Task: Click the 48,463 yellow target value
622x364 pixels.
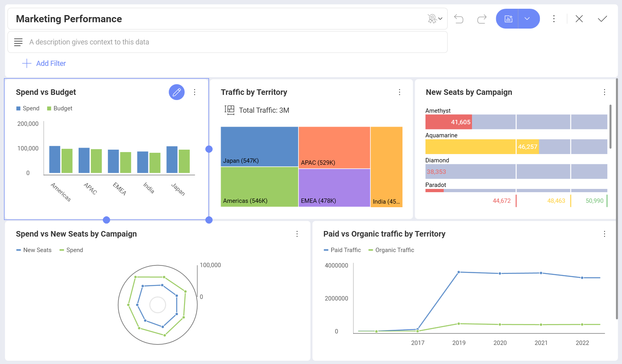Action: click(556, 201)
